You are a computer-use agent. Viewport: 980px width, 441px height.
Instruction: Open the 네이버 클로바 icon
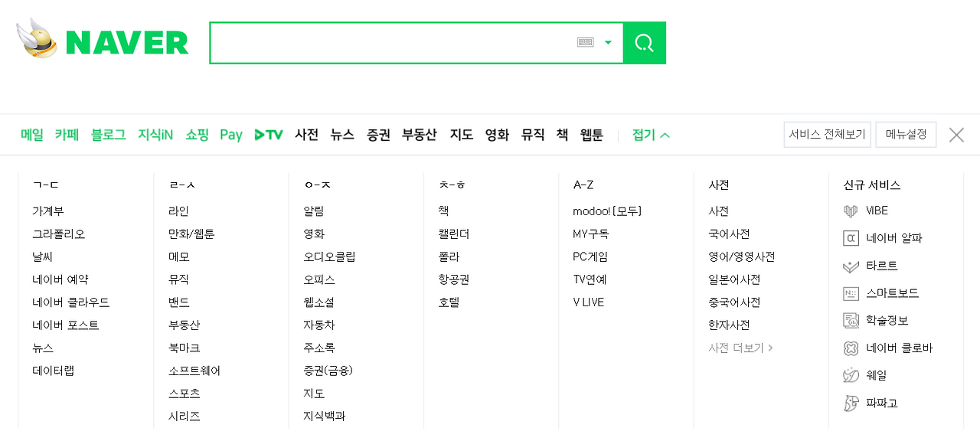[x=851, y=348]
